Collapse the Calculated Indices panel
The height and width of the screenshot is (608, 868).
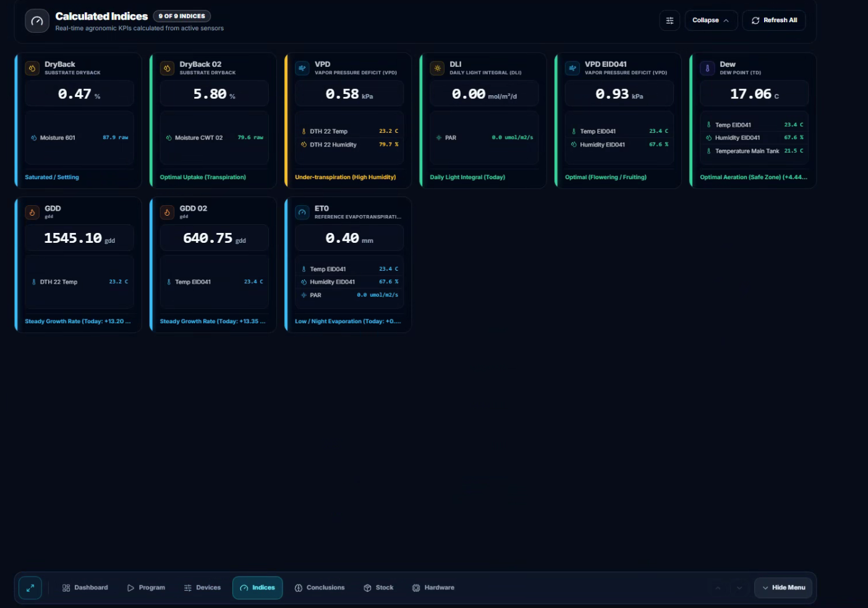click(x=711, y=20)
